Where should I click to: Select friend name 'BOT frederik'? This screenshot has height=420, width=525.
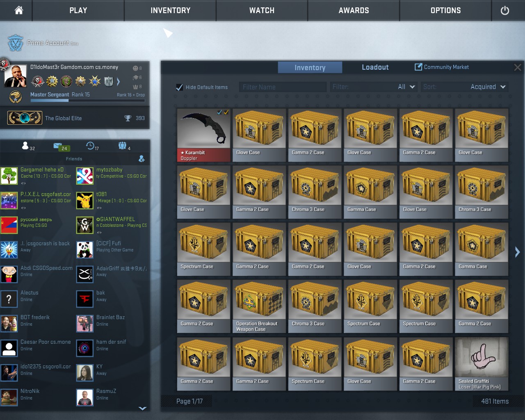click(35, 317)
